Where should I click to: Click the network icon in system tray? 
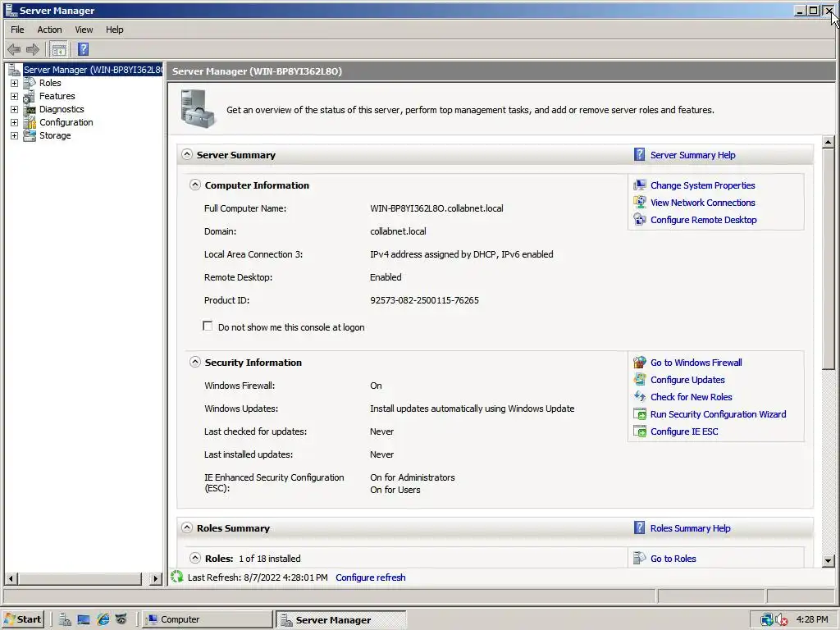(767, 620)
